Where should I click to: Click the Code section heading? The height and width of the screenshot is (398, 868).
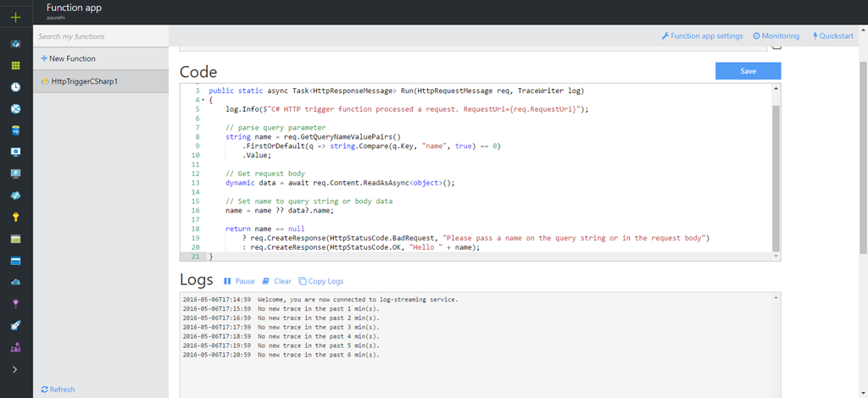pyautogui.click(x=198, y=72)
